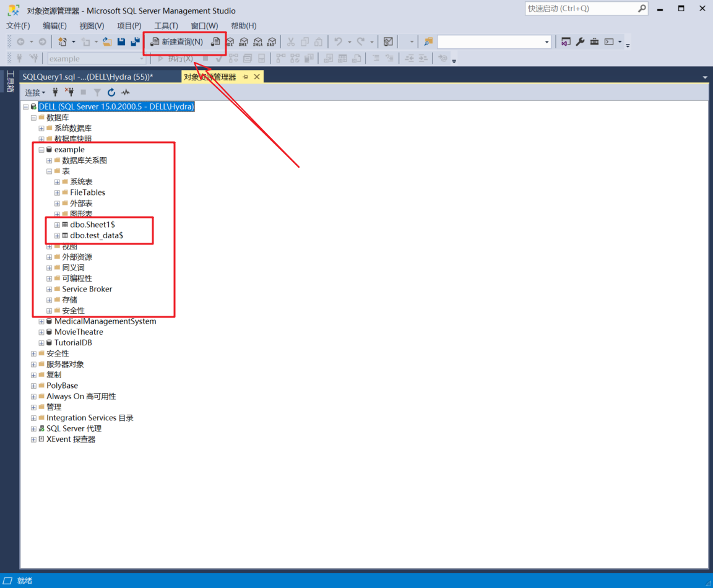Open the 编辑(E) menu
Screen dimensions: 713x588
click(54, 26)
